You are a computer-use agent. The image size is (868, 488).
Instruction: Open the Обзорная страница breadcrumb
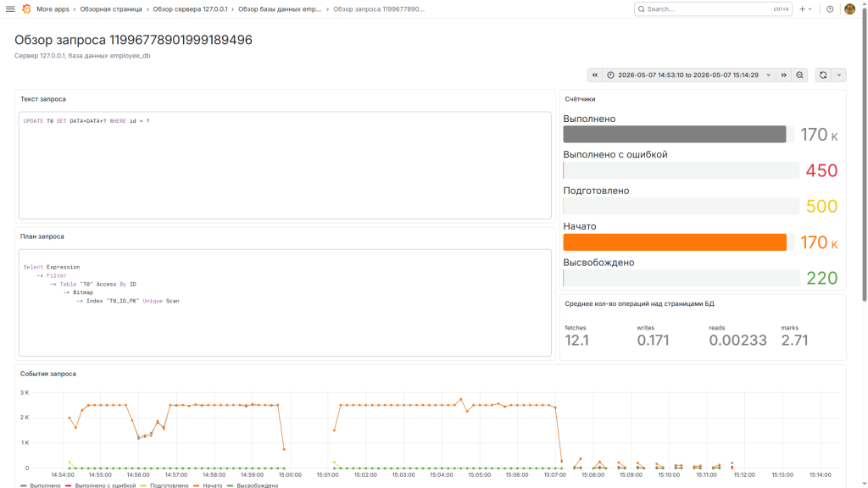click(x=111, y=8)
